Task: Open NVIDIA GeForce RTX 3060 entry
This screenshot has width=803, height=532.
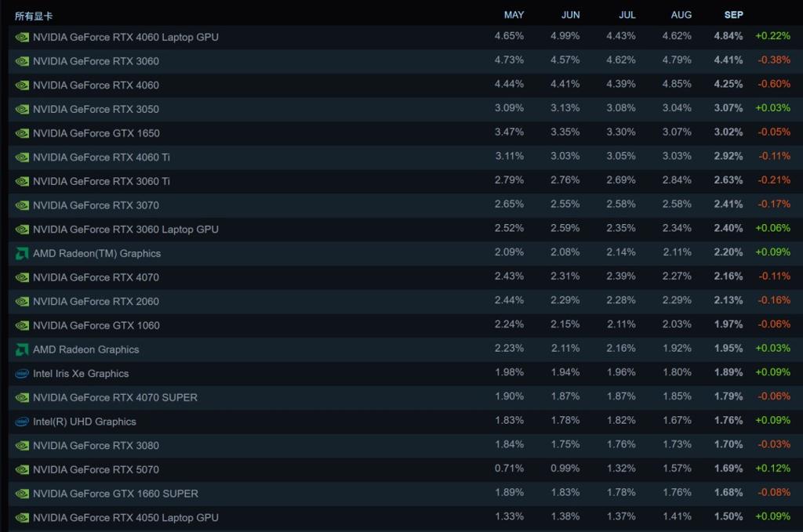Action: point(96,61)
